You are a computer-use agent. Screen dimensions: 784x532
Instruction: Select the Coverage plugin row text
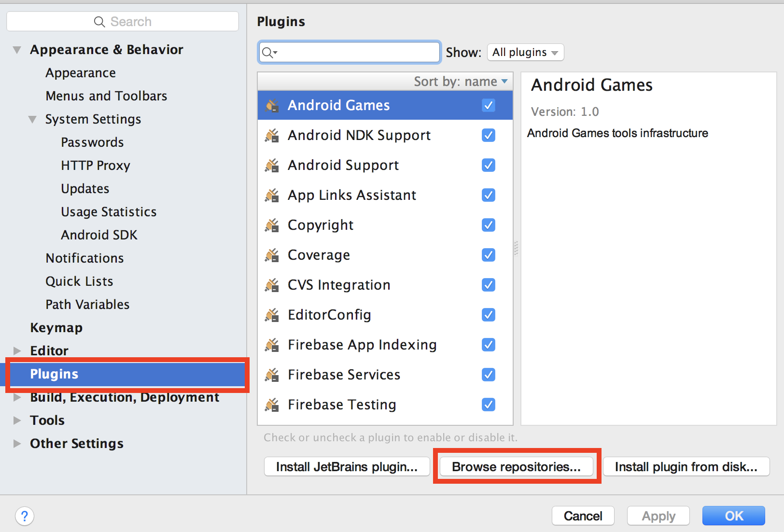pos(319,255)
